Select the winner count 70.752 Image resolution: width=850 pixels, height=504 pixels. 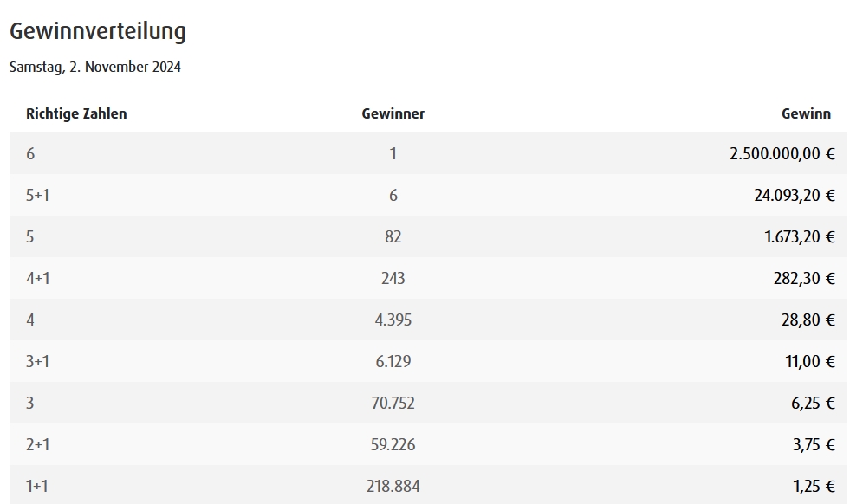point(393,404)
